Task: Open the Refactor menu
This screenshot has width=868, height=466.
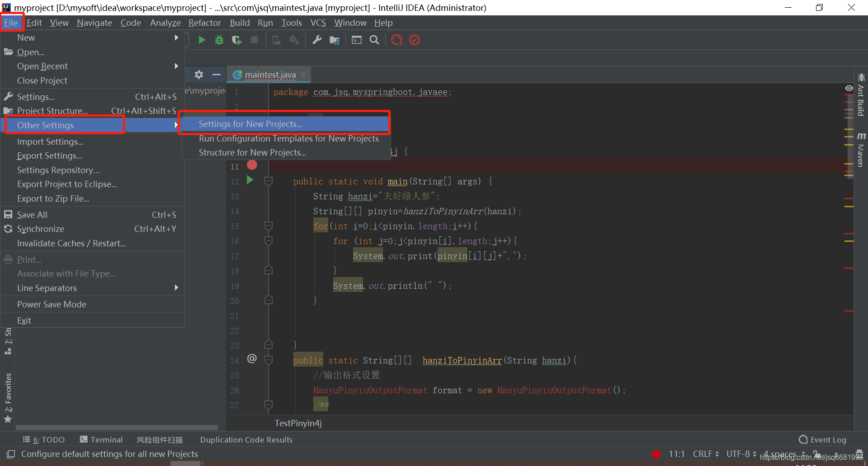Action: [204, 23]
